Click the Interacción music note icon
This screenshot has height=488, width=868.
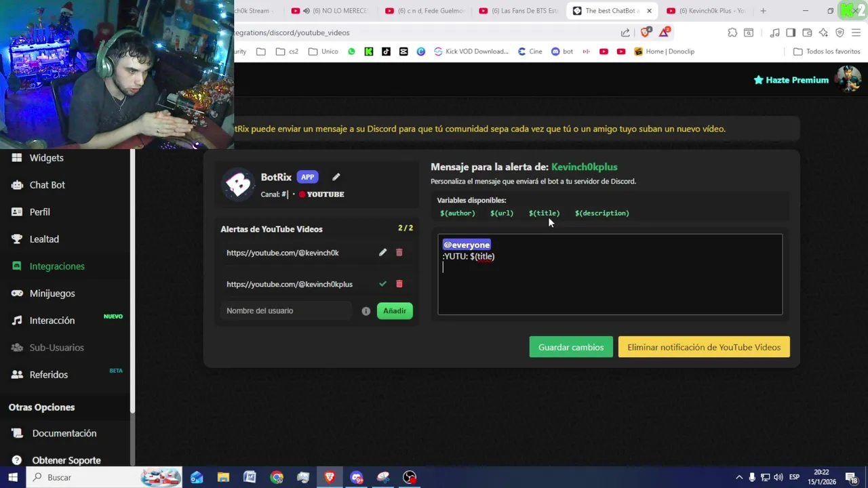coord(17,320)
